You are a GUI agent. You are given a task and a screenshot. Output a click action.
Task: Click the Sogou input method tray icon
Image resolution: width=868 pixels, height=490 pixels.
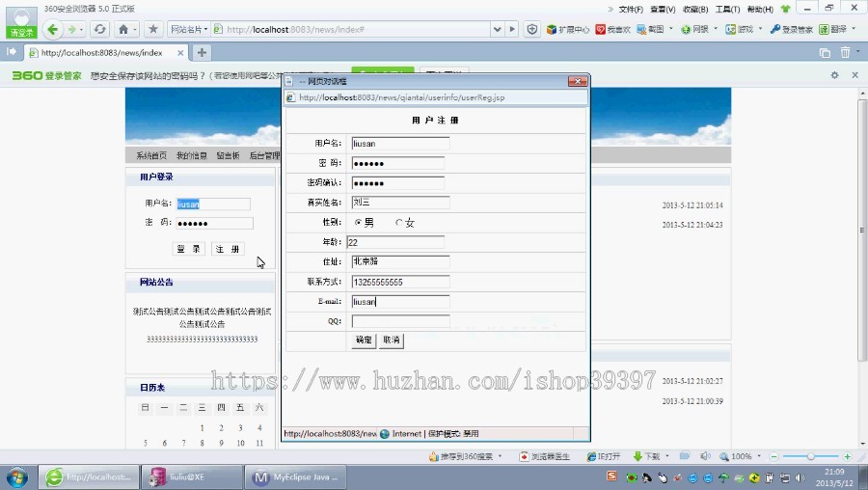611,476
